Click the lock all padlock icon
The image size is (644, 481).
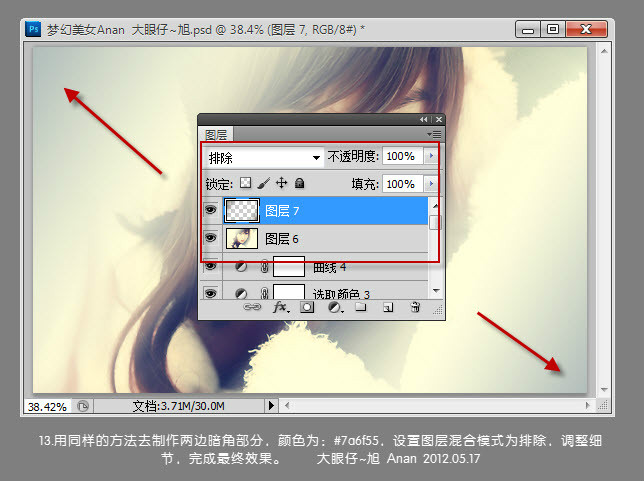[298, 184]
